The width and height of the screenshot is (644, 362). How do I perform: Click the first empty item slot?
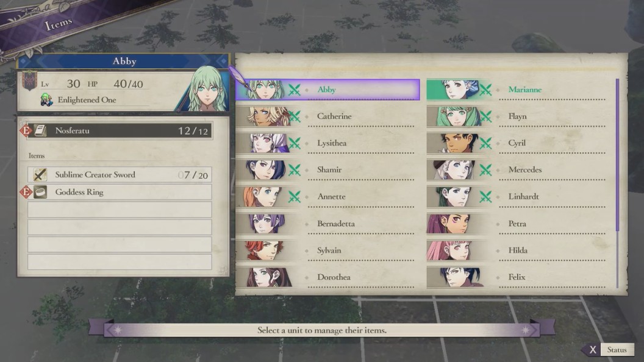(x=120, y=209)
